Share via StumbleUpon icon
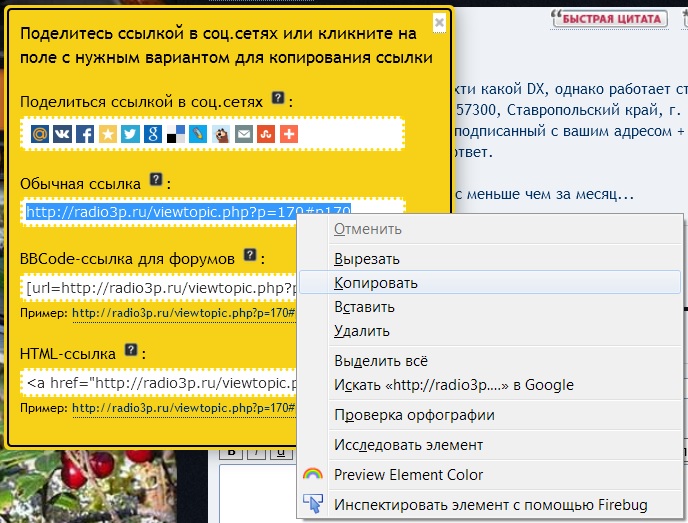 (x=266, y=133)
